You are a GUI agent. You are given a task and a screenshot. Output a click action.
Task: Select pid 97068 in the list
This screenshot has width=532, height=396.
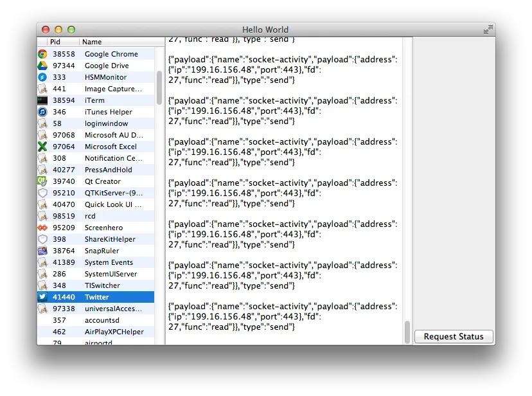click(x=64, y=135)
